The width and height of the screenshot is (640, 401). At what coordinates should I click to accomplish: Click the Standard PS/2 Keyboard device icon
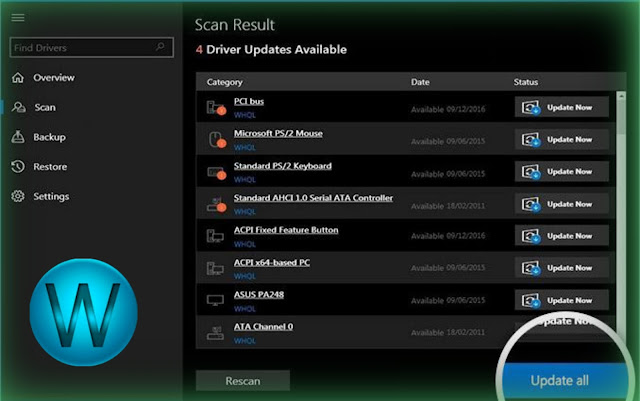click(x=216, y=173)
